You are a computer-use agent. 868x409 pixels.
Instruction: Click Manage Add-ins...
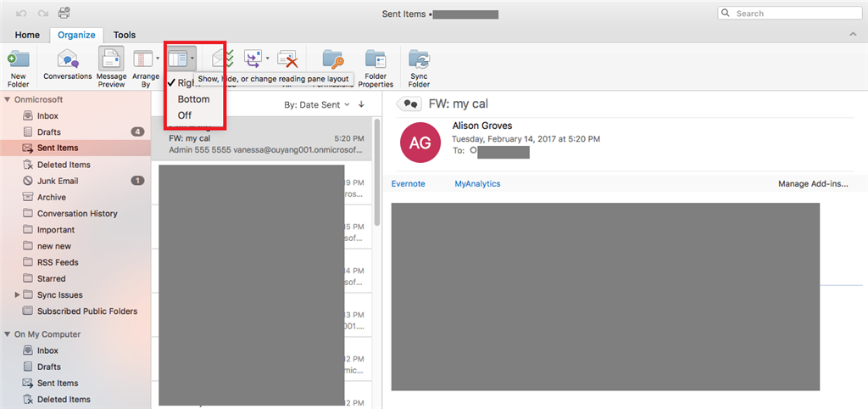[x=813, y=184]
